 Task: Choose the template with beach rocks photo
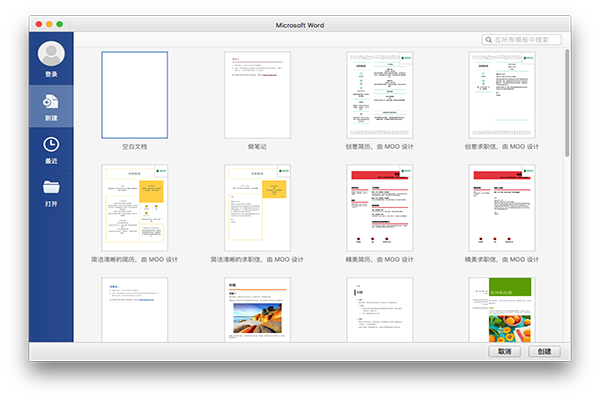[257, 310]
